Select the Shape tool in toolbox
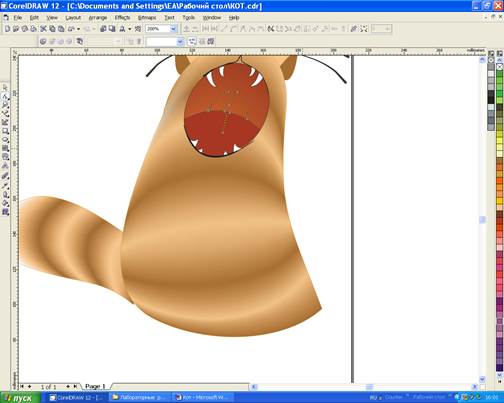The image size is (504, 403). 5,96
